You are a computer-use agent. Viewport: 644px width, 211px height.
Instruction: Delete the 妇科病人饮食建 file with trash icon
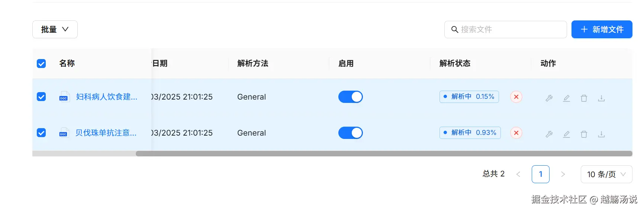point(584,98)
